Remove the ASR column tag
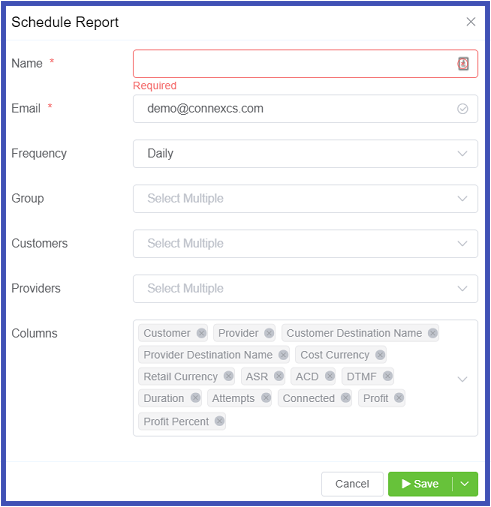The image size is (491, 507). click(279, 376)
